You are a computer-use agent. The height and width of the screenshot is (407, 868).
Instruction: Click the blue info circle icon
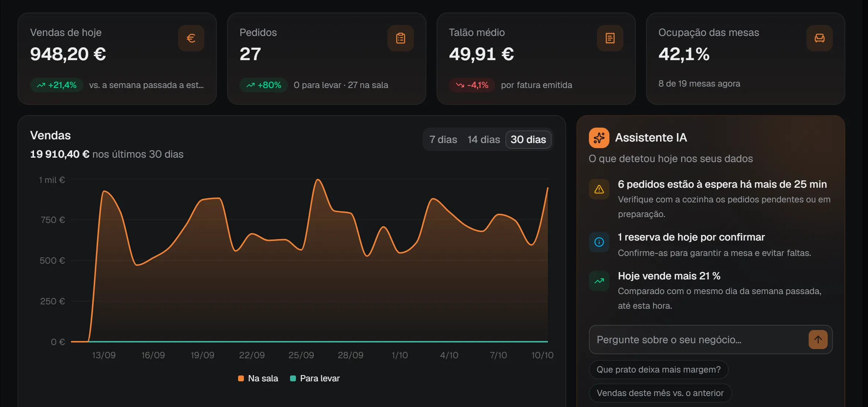pyautogui.click(x=599, y=242)
